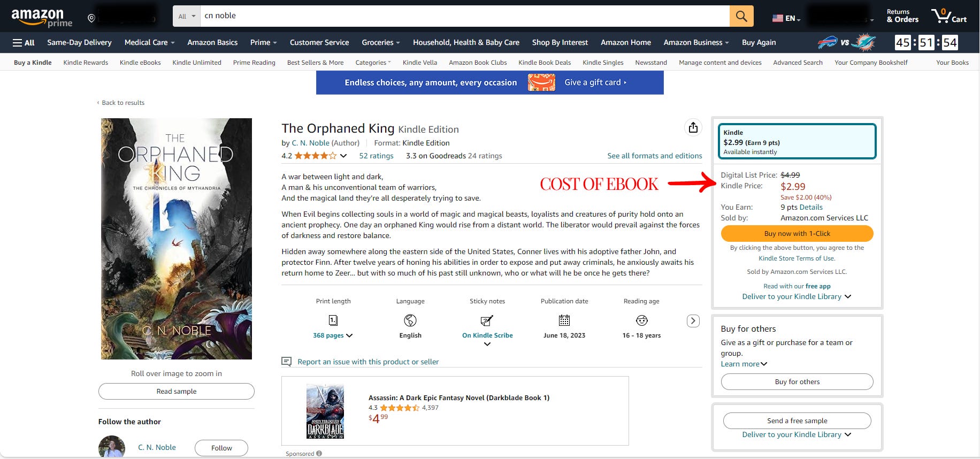
Task: Expand the 368 pages details
Action: pyautogui.click(x=333, y=335)
